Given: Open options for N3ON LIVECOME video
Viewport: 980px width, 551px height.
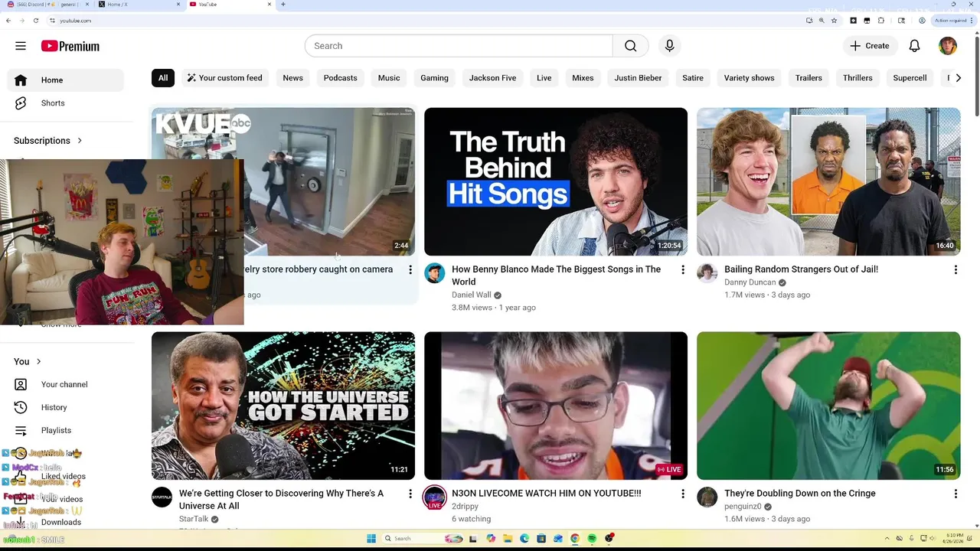Looking at the screenshot, I should point(683,494).
